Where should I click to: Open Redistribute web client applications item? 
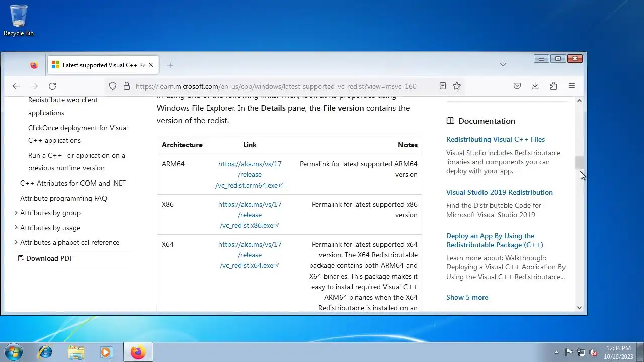pos(63,106)
